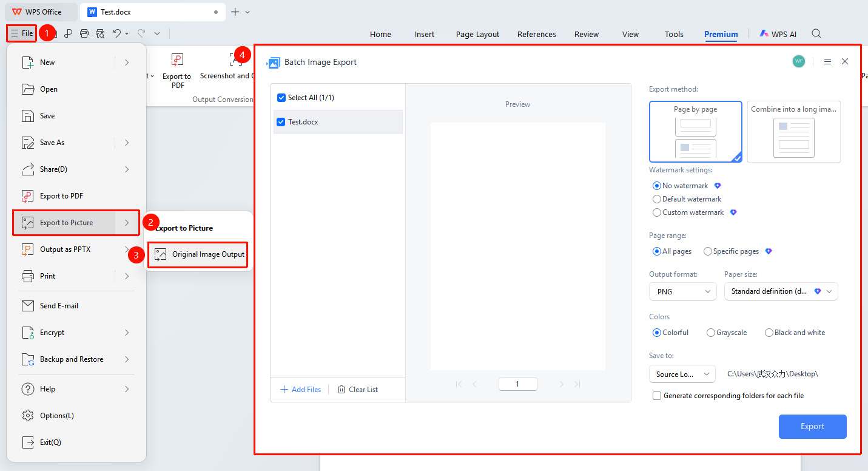Toggle the Select All checkbox
This screenshot has width=868, height=471.
[281, 98]
